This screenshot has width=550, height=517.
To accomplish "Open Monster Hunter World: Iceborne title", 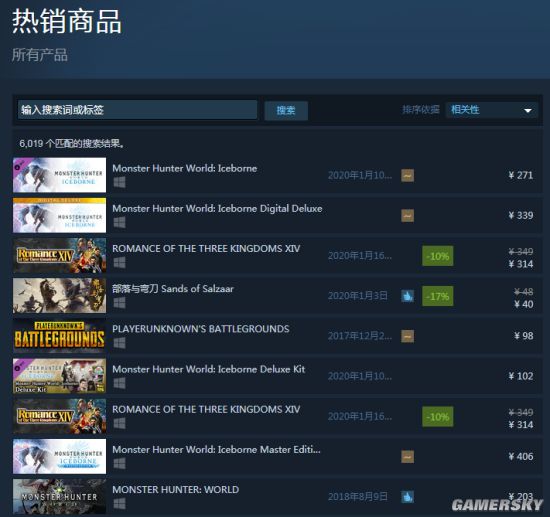I will [185, 168].
